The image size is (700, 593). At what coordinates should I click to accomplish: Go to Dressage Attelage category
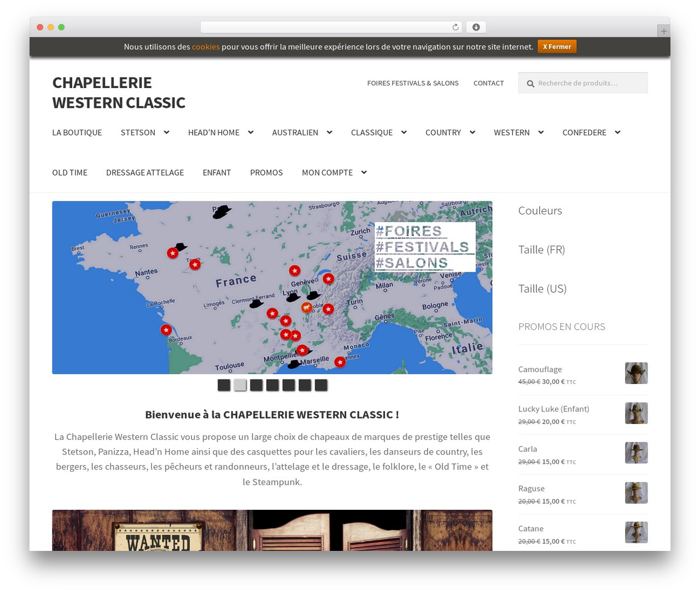(x=145, y=172)
